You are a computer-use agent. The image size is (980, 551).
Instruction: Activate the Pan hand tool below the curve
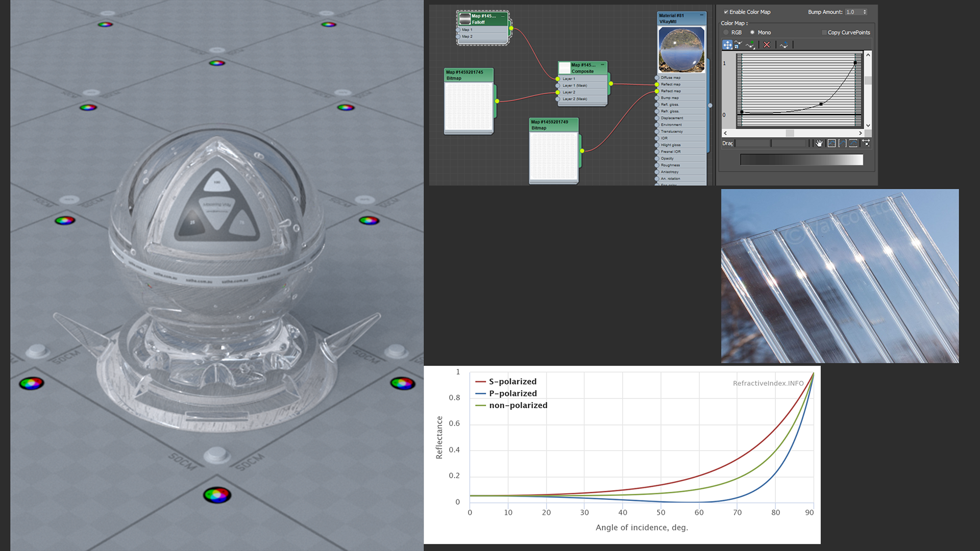click(x=819, y=143)
